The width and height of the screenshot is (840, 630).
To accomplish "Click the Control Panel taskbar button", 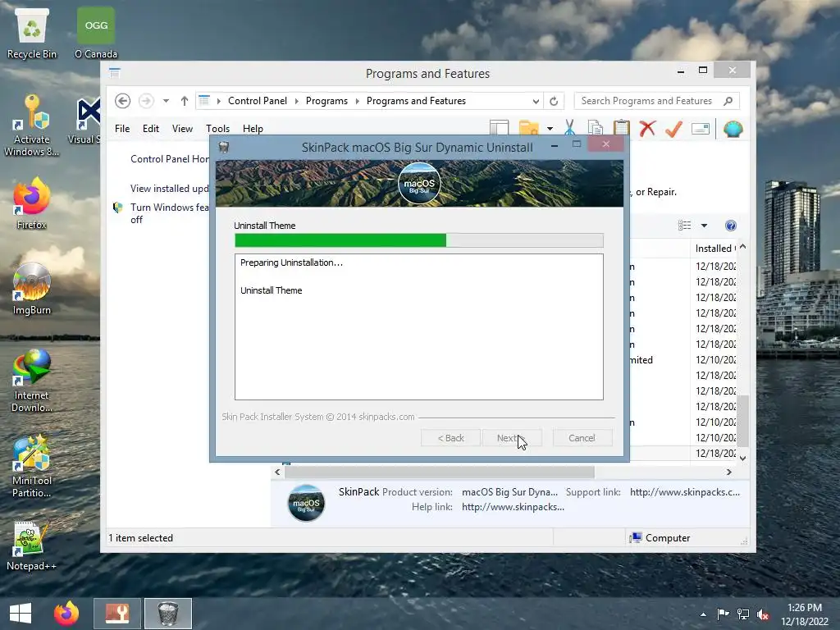I will click(117, 614).
